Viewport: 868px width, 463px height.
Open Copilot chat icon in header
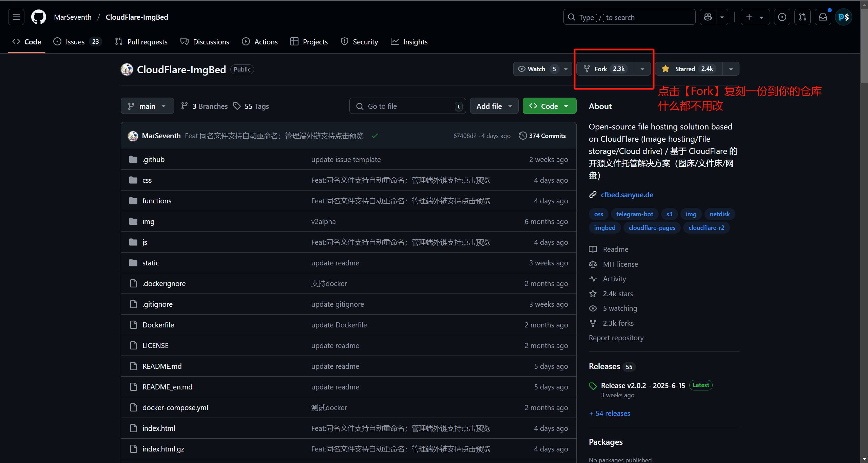[708, 17]
